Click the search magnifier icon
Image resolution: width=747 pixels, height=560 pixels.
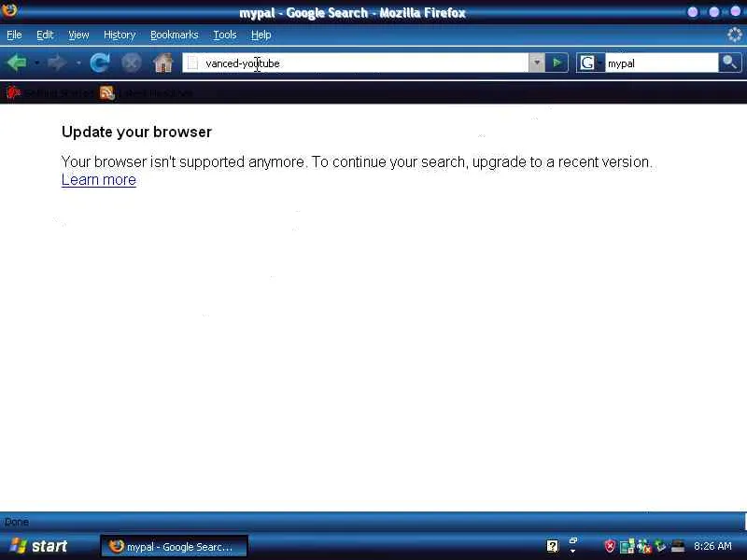point(729,63)
